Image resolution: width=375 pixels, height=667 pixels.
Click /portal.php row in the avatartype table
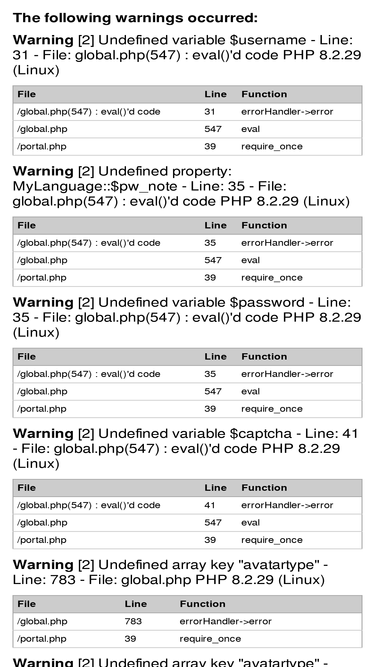click(x=188, y=639)
